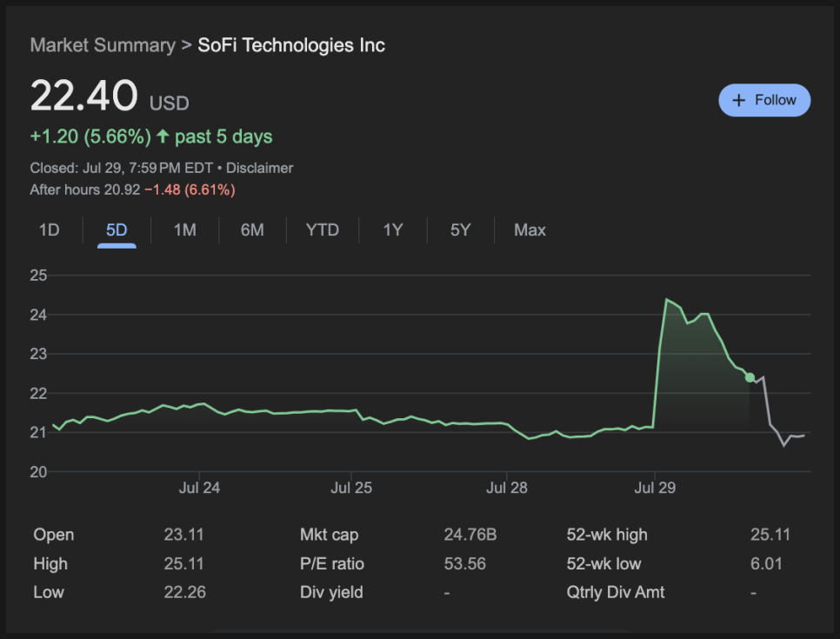Switch chart to 1M range
This screenshot has height=639, width=840.
185,230
